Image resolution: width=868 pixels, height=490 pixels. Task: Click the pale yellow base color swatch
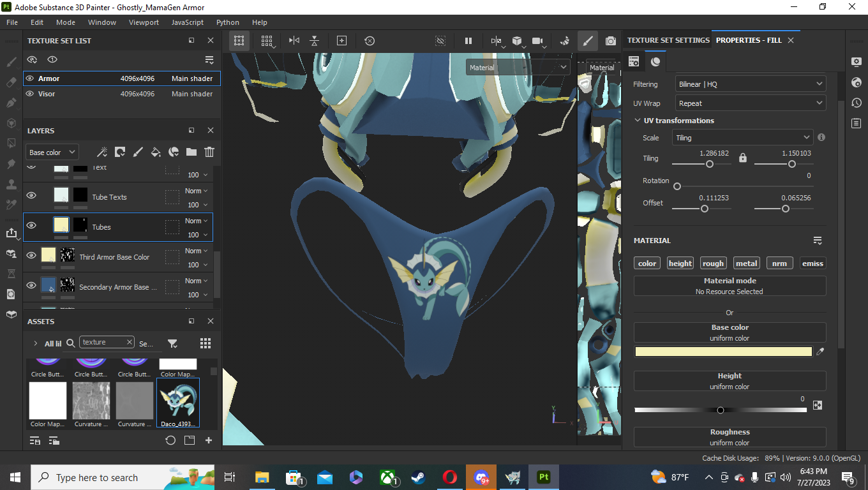pos(723,352)
